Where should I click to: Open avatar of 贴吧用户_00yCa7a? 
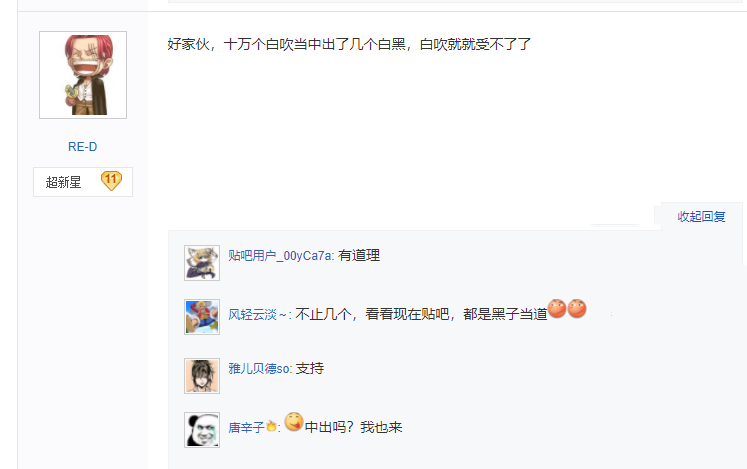tap(202, 262)
